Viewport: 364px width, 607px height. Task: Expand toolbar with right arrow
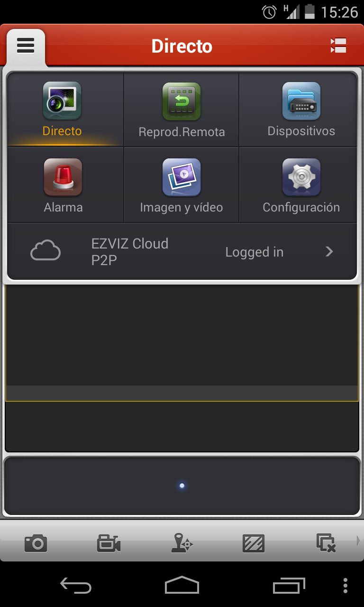358,541
